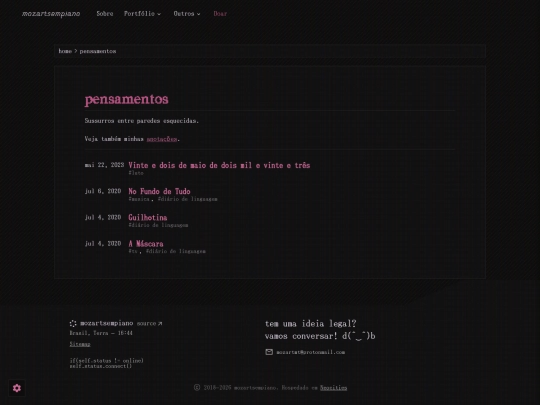This screenshot has width=540, height=405.
Task: Open the Doar menu item
Action: (220, 14)
